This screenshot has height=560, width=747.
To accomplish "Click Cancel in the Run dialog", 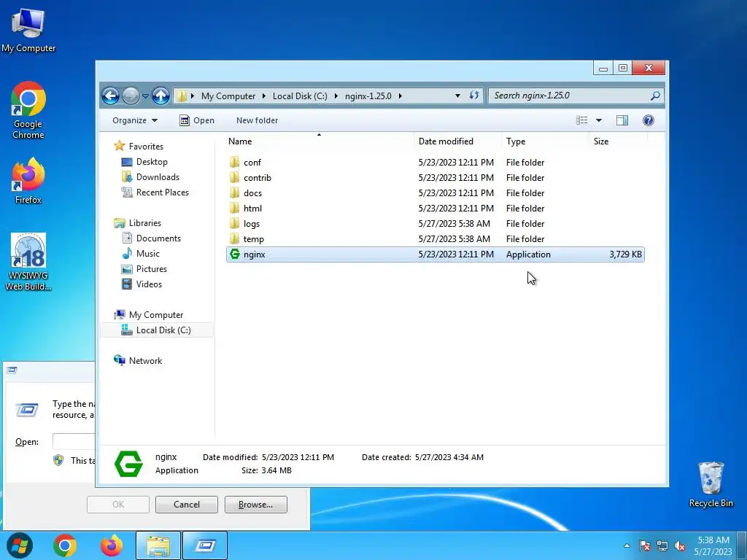I will [x=186, y=505].
